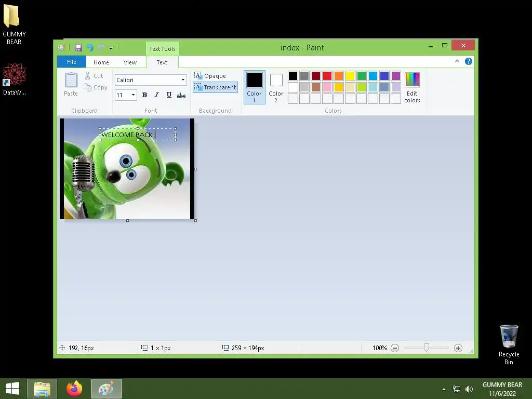Pick the yellow color swatch
This screenshot has width=532, height=399.
(x=350, y=76)
